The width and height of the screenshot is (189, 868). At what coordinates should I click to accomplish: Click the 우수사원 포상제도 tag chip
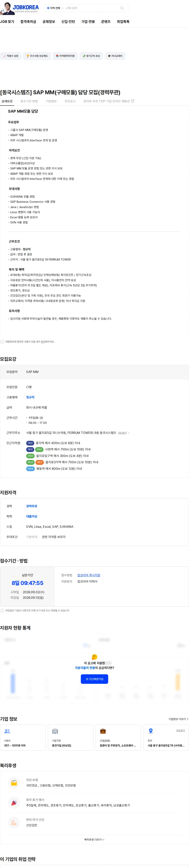click(x=37, y=56)
